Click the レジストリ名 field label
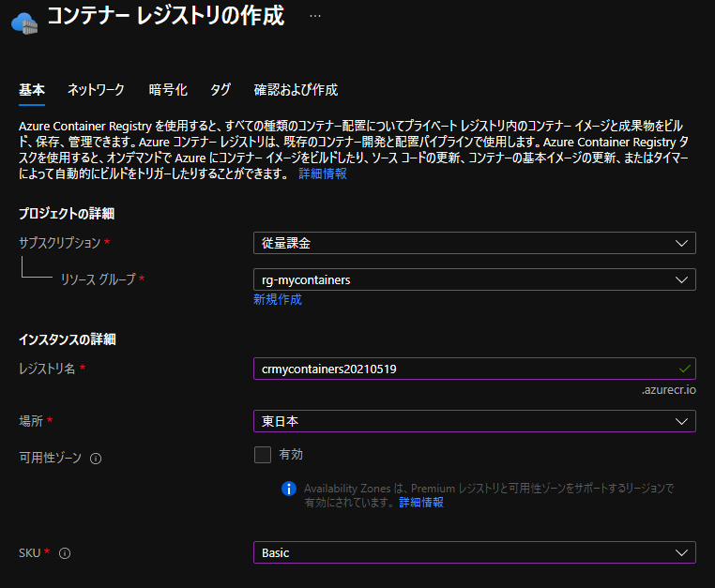 click(47, 369)
